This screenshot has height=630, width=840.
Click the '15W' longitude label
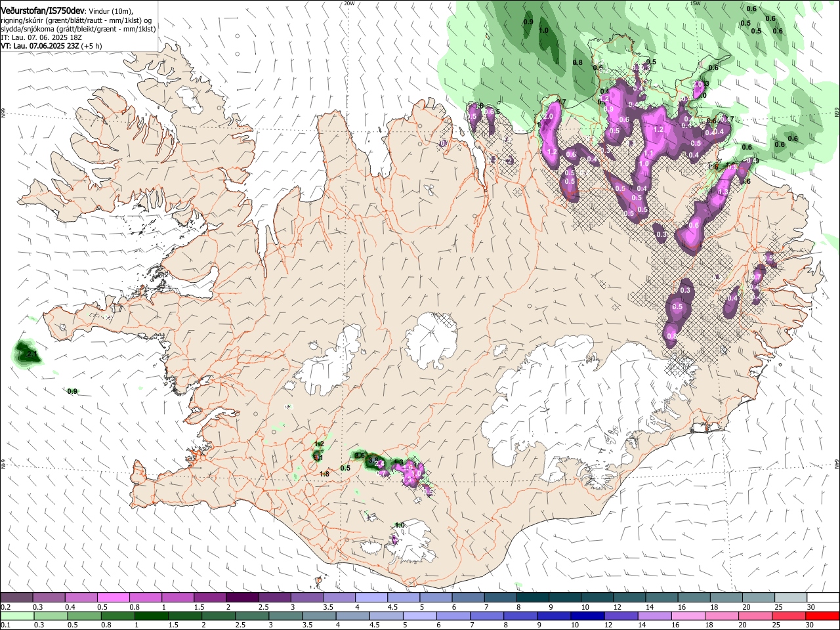click(x=695, y=3)
